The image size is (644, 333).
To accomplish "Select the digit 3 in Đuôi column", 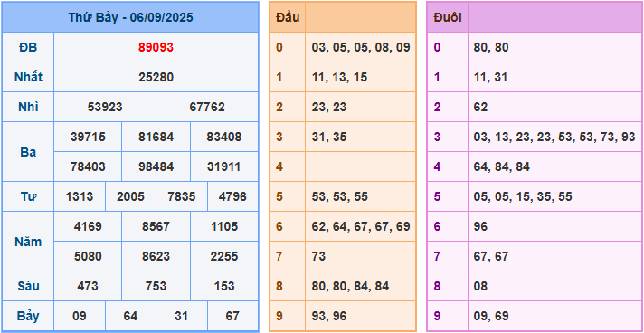I will (x=437, y=137).
